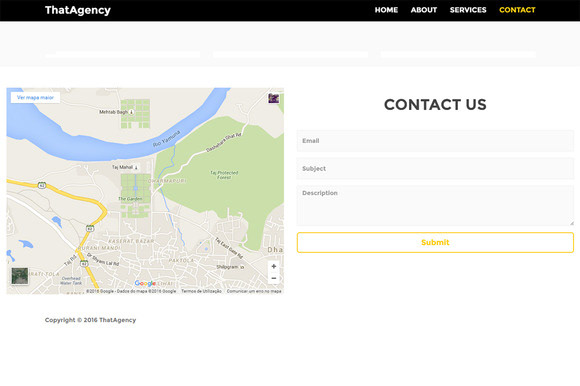Click the Description text area

435,206
